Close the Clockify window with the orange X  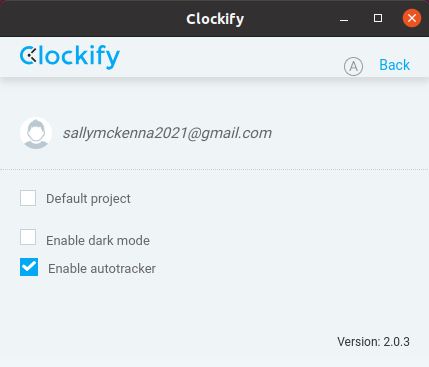(412, 18)
